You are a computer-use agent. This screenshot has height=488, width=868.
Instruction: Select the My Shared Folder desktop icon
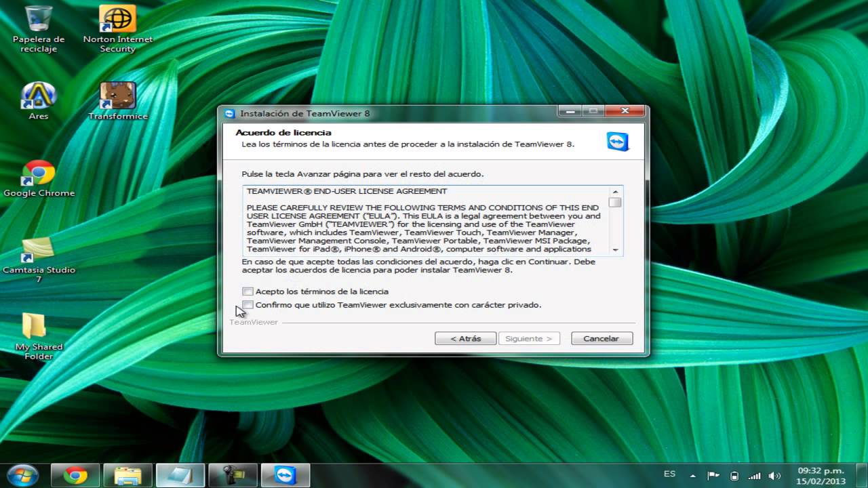point(39,336)
